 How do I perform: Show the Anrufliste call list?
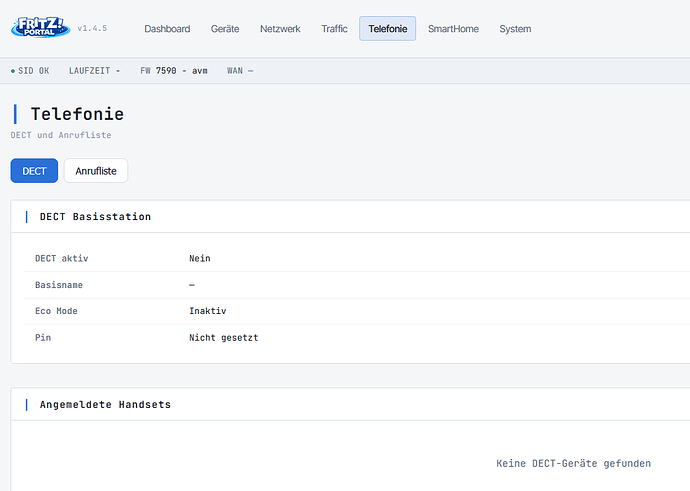click(96, 171)
